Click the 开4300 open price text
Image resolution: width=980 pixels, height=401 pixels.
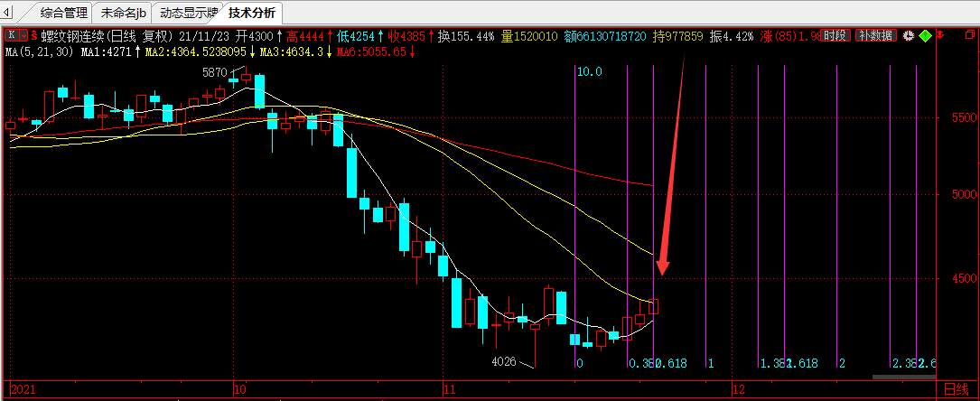[253, 36]
